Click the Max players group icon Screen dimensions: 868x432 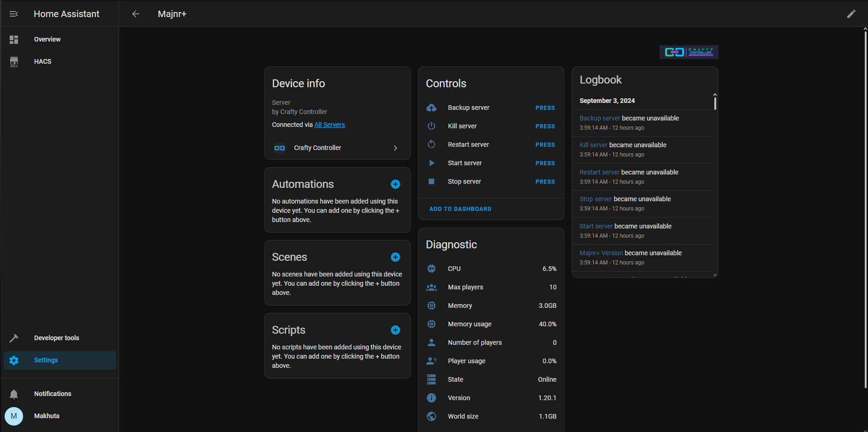click(431, 287)
